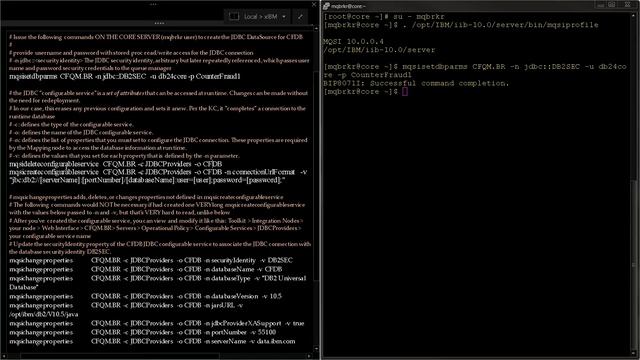Image resolution: width=640 pixels, height=360 pixels.
Task: Click note horizontal scrollbar right arrow
Action: tap(309, 356)
